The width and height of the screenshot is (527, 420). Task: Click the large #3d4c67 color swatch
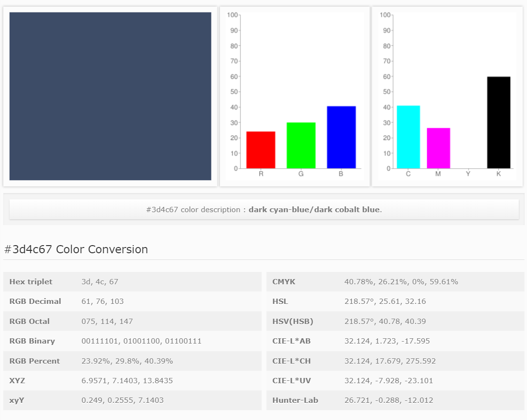click(x=110, y=96)
